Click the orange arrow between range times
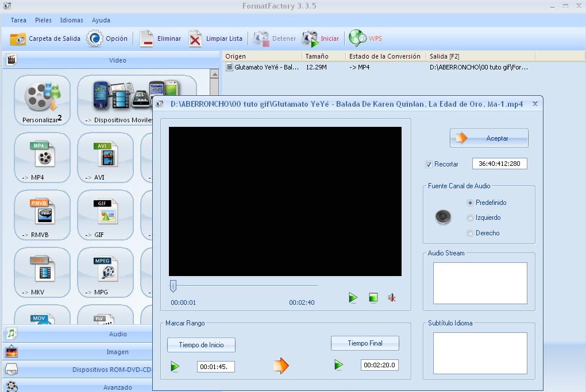 [281, 366]
